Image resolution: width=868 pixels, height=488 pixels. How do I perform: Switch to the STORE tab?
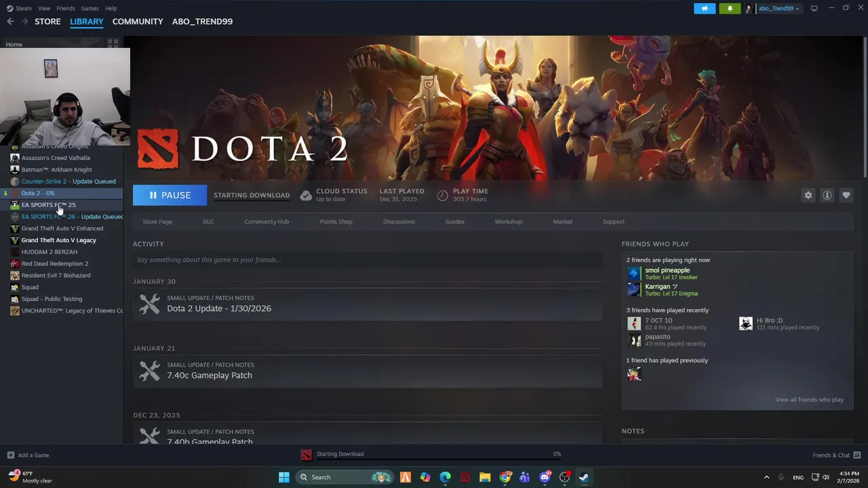tap(47, 22)
